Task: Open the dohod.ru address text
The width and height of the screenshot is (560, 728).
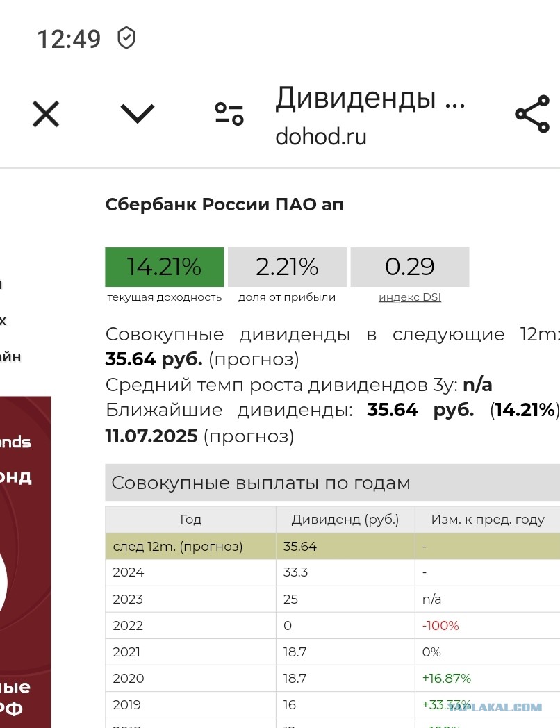Action: [x=321, y=137]
